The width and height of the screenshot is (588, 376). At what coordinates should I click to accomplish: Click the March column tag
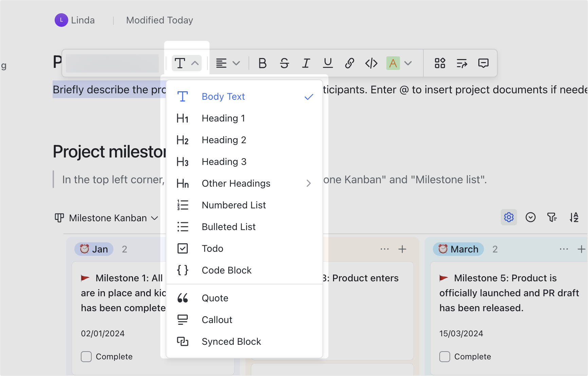pos(458,249)
